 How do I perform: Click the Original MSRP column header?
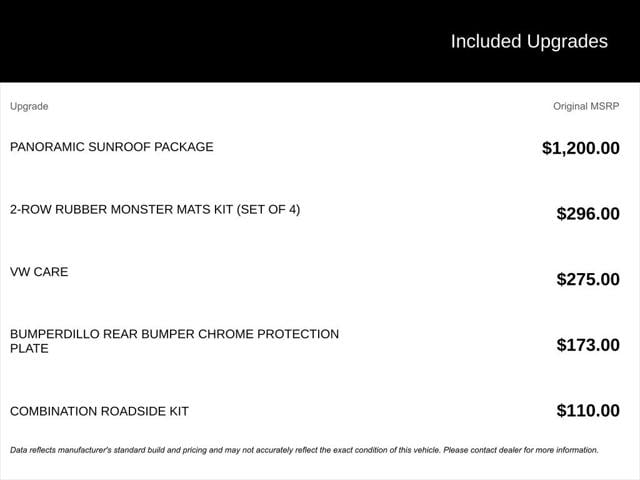click(586, 106)
